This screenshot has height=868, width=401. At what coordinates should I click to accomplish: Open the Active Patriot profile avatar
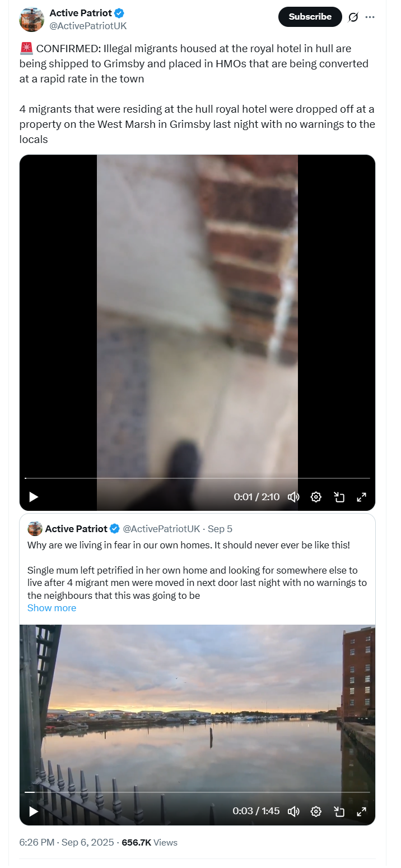point(31,20)
